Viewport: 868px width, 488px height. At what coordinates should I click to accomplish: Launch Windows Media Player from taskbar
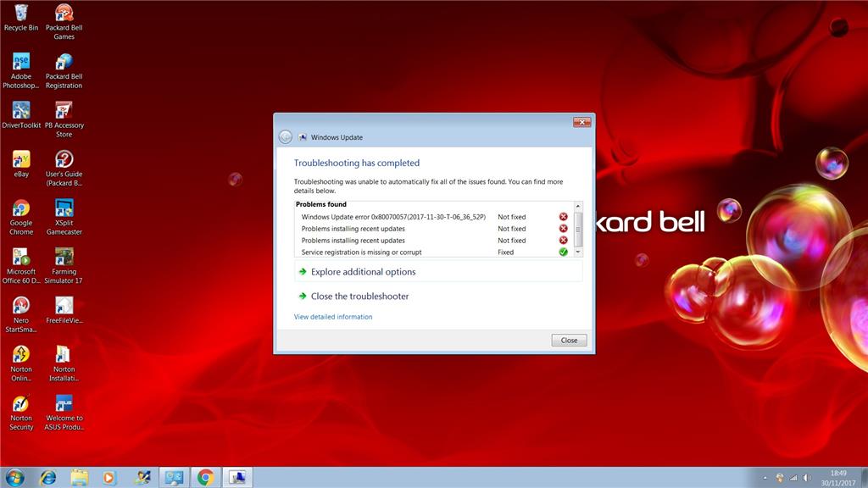pos(109,477)
